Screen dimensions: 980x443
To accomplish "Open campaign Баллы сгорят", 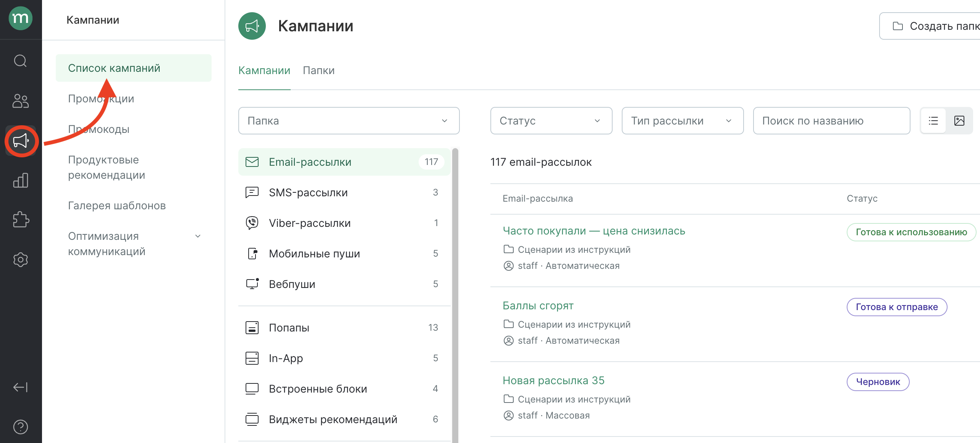I will click(x=538, y=306).
